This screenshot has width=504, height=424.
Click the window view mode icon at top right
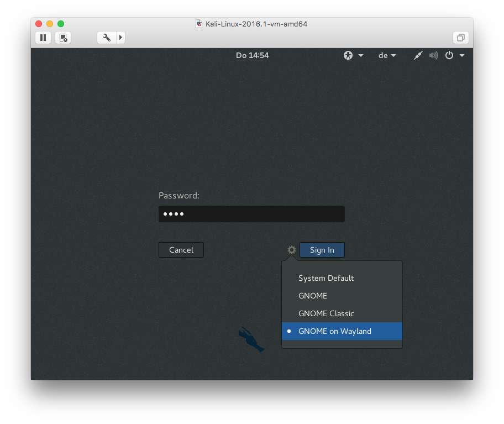click(461, 38)
